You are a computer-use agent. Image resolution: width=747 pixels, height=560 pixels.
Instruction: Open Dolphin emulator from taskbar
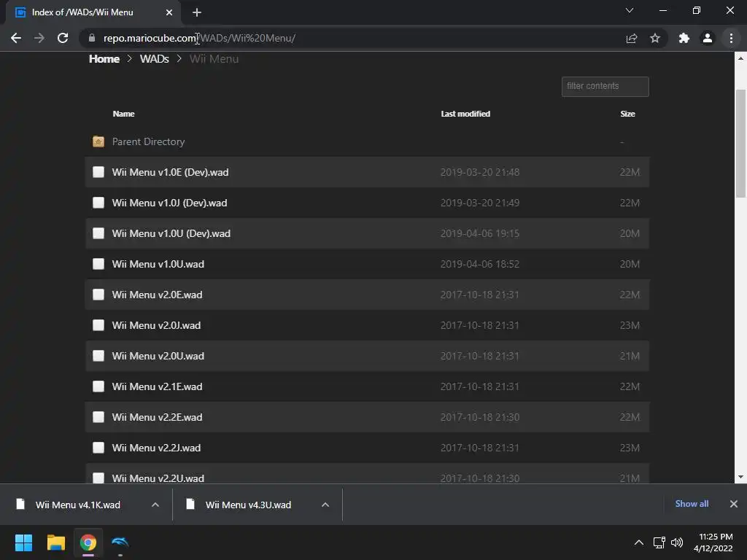pyautogui.click(x=120, y=542)
